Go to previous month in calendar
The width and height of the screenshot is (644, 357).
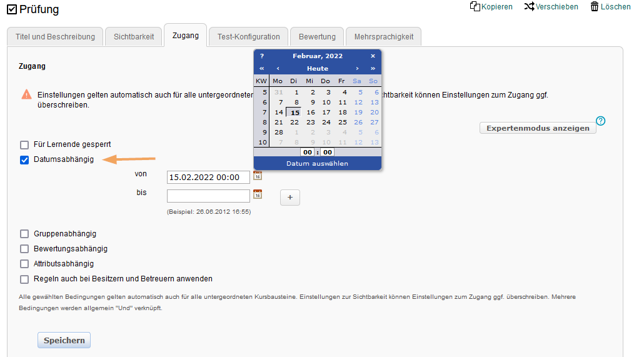(x=278, y=69)
